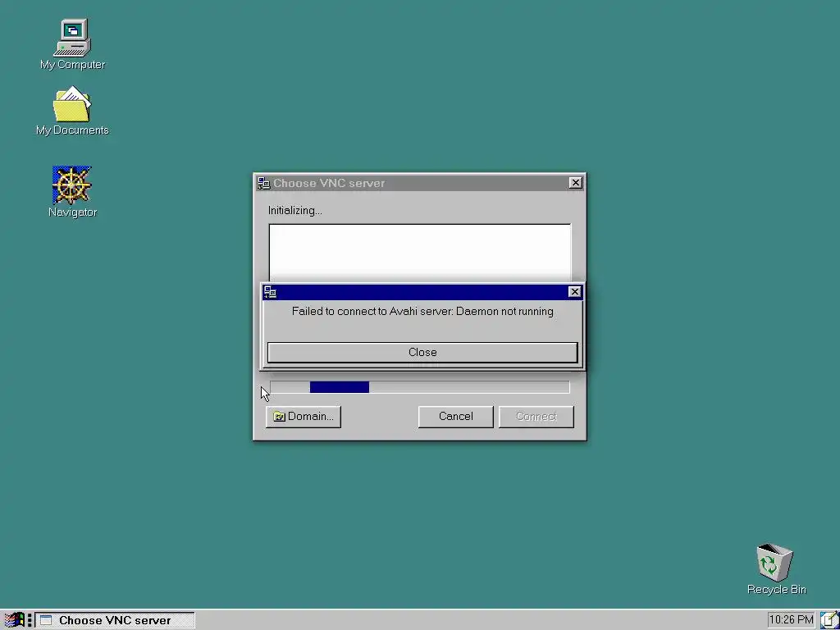
Task: Click the empty VNC server list box
Action: 420,253
